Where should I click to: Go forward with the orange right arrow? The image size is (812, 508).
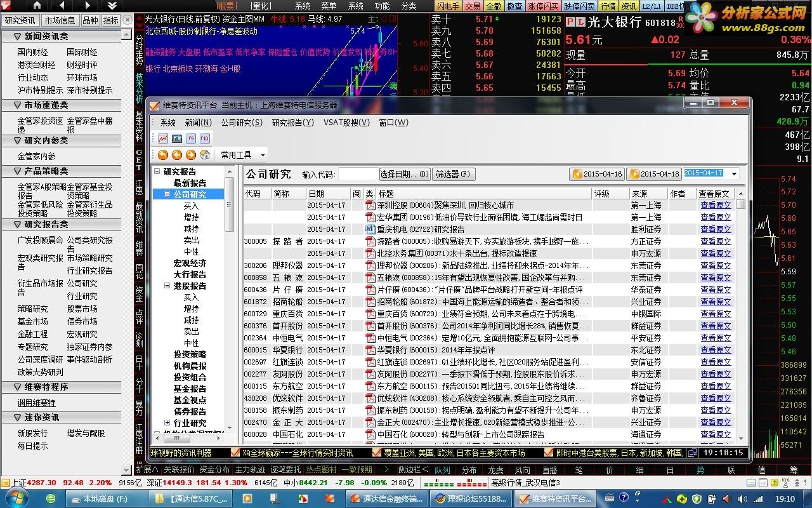(x=191, y=154)
